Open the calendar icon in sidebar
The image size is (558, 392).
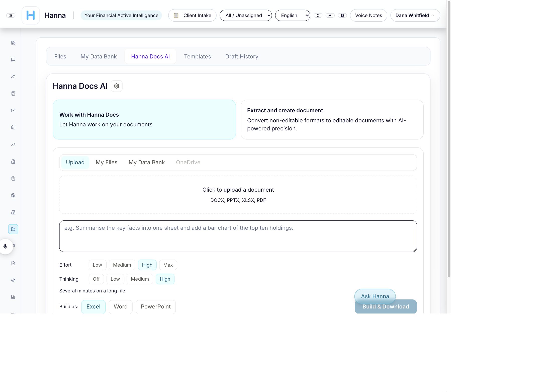pos(13,127)
